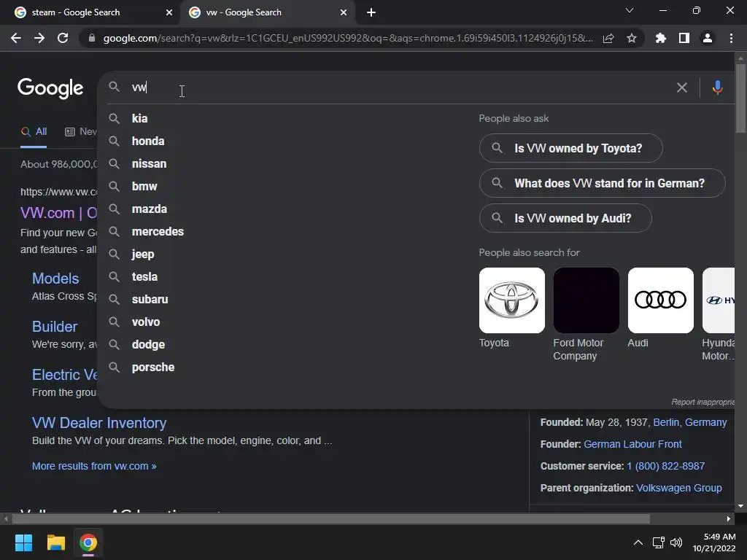Choose the 'volvo' suggestion
The width and height of the screenshot is (747, 560).
click(x=146, y=322)
